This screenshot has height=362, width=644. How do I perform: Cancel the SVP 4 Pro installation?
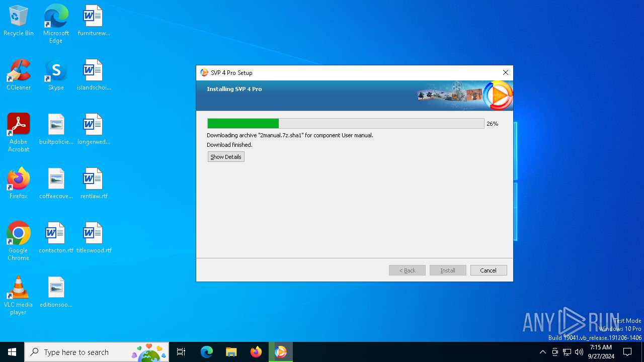(x=488, y=270)
